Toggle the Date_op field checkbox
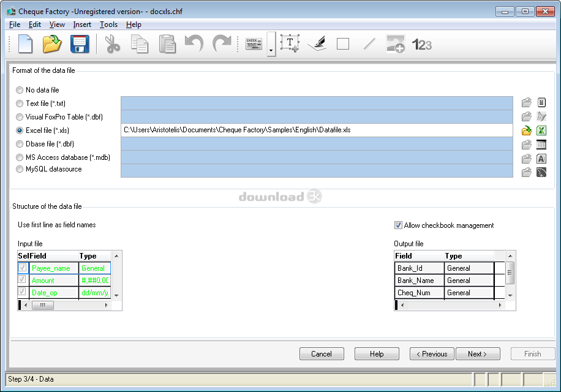This screenshot has width=561, height=392. coord(23,292)
